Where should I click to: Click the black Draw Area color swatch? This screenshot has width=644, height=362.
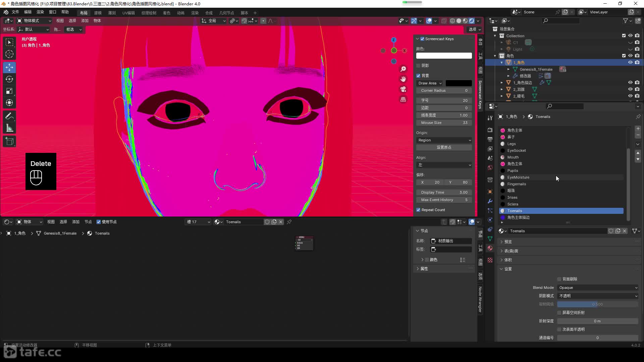pos(459,83)
